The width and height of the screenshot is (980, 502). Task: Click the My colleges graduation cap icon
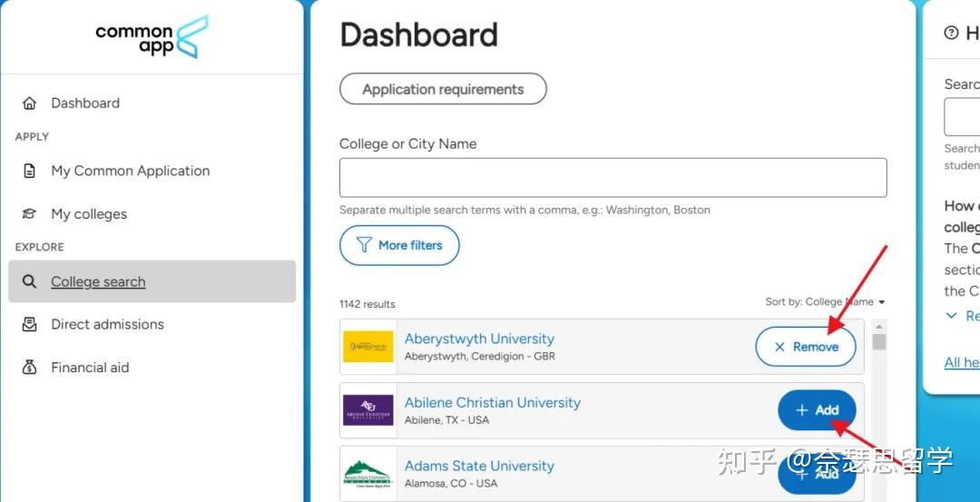29,214
